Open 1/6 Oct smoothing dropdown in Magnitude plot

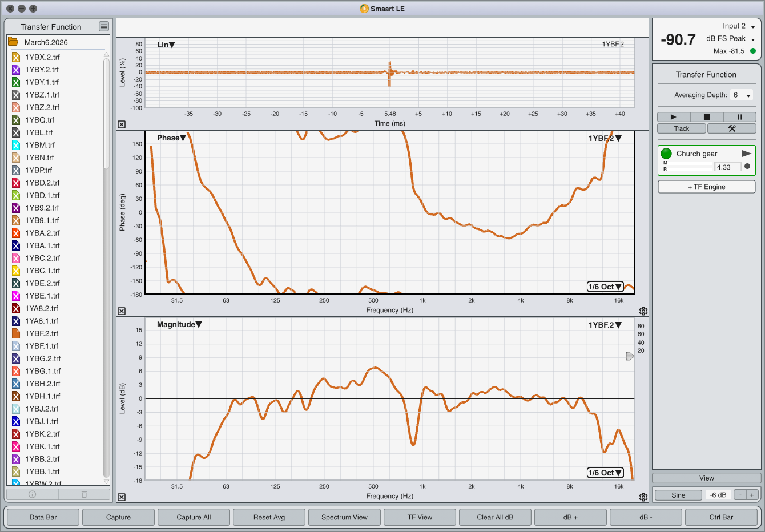pyautogui.click(x=605, y=473)
